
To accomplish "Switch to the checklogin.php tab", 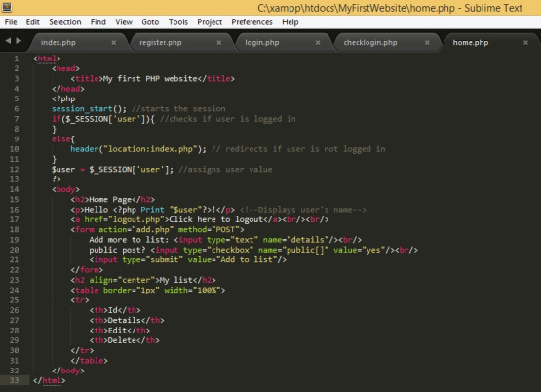I will (370, 43).
